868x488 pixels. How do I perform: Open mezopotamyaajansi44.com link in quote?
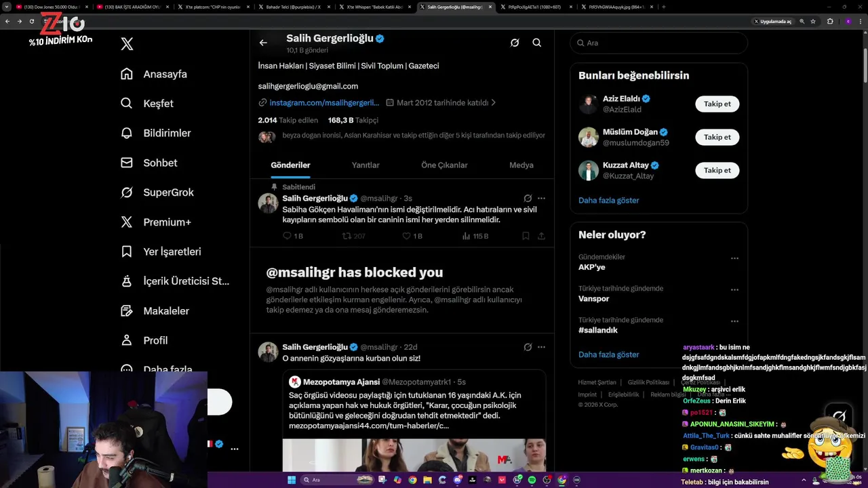[x=368, y=426]
